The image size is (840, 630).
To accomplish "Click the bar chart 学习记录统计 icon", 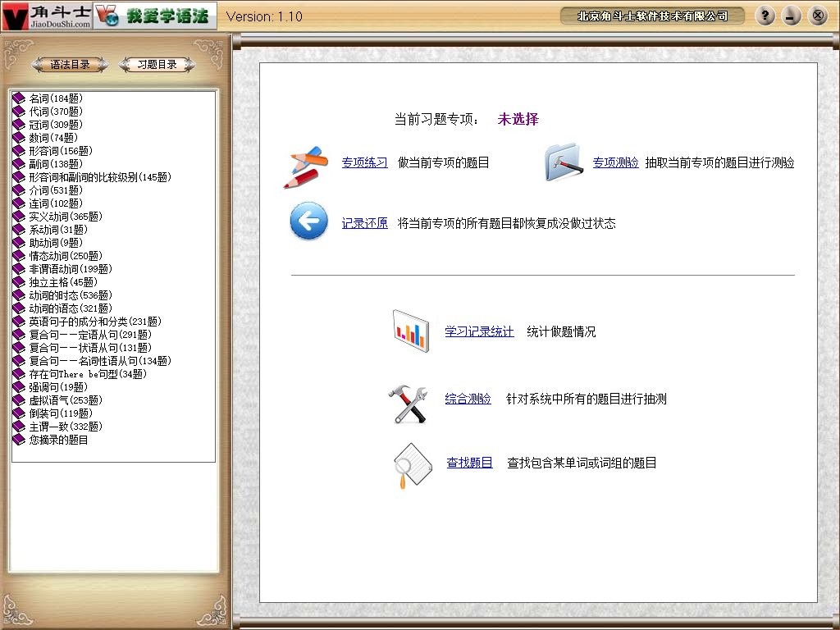I will click(x=411, y=330).
